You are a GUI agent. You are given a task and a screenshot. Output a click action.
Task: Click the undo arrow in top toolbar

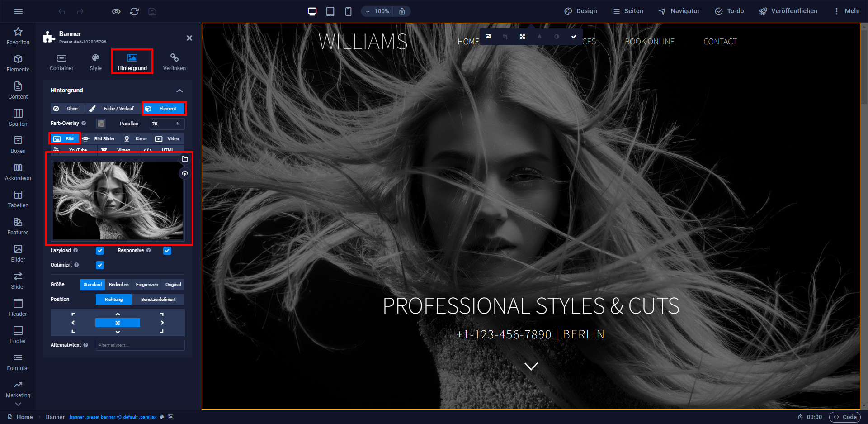62,11
